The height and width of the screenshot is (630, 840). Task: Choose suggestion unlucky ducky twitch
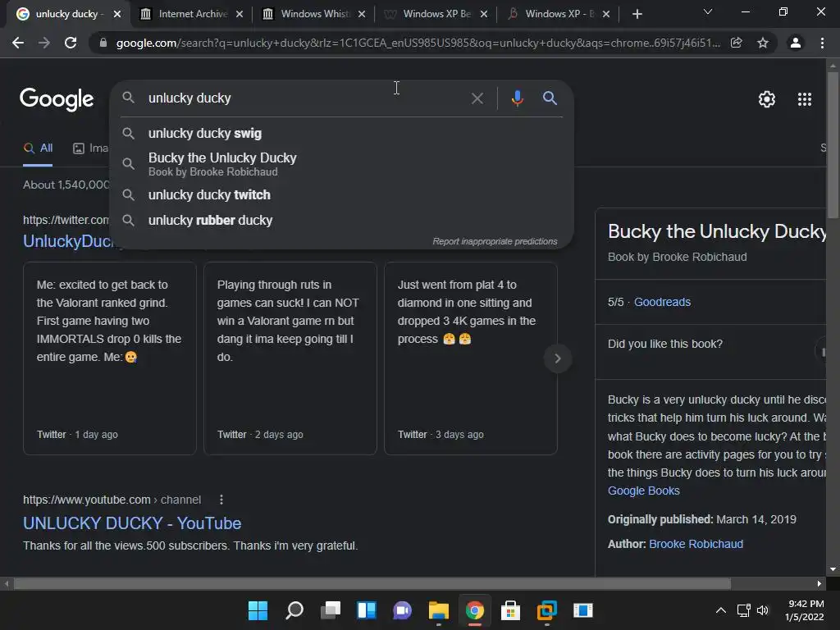(x=342, y=195)
